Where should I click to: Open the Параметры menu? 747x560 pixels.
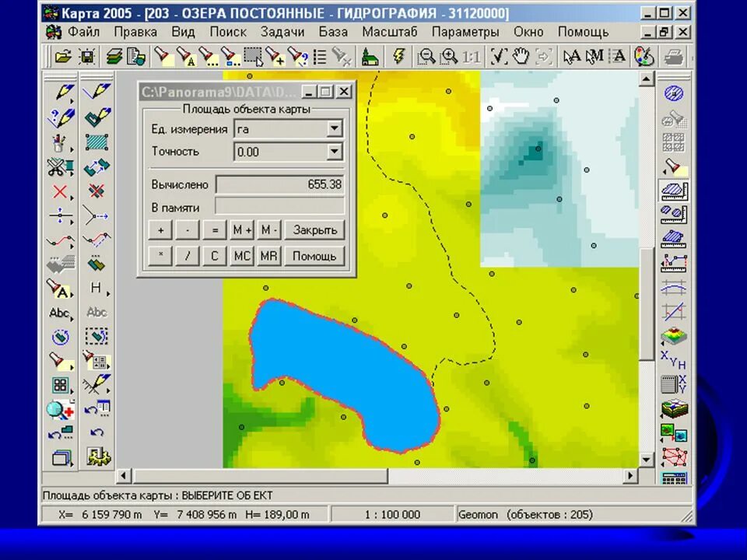coord(465,32)
